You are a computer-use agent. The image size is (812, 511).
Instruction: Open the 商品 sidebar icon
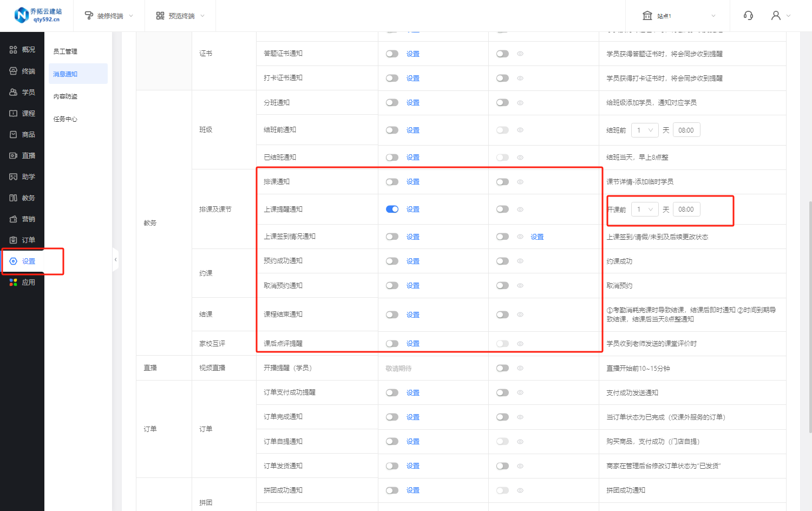(14, 134)
